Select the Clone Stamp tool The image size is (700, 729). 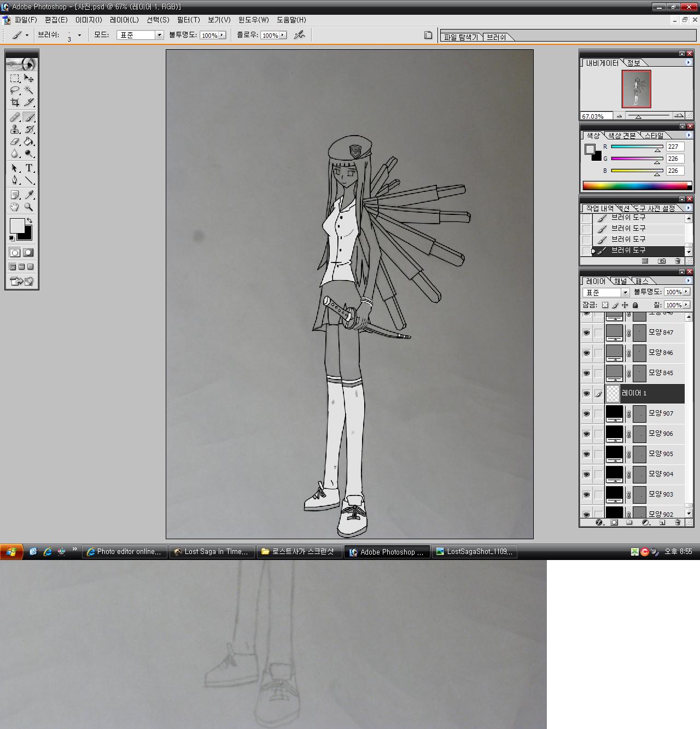tap(15, 129)
